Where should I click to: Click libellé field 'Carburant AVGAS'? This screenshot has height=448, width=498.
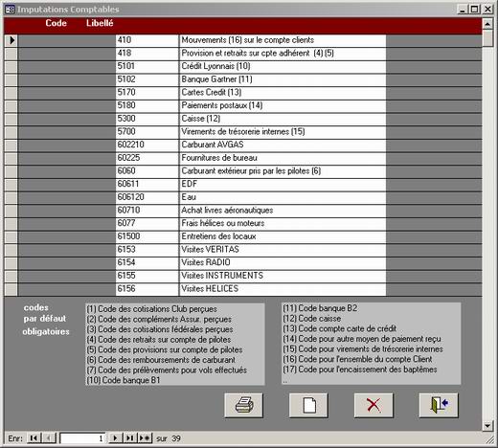click(283, 145)
